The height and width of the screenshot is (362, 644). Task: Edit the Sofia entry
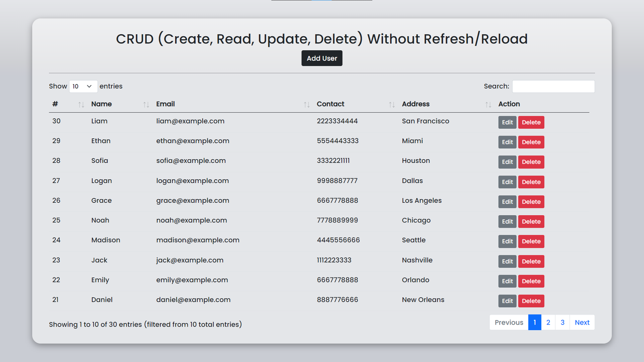tap(507, 162)
